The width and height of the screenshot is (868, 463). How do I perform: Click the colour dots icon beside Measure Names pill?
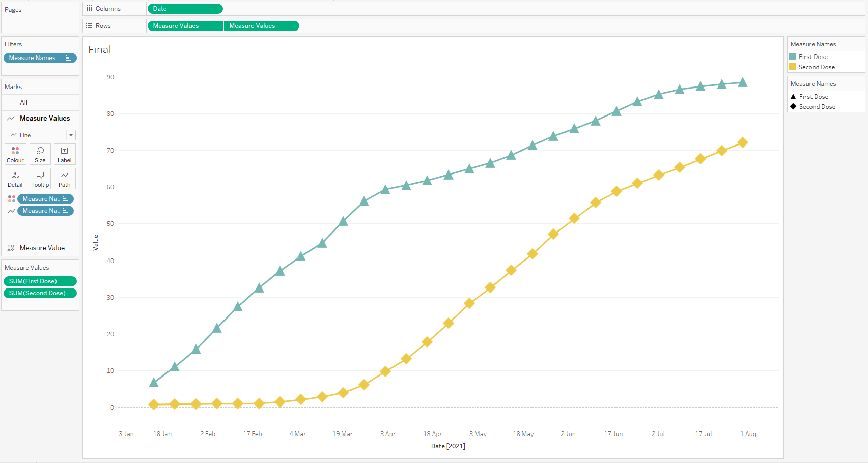coord(12,199)
